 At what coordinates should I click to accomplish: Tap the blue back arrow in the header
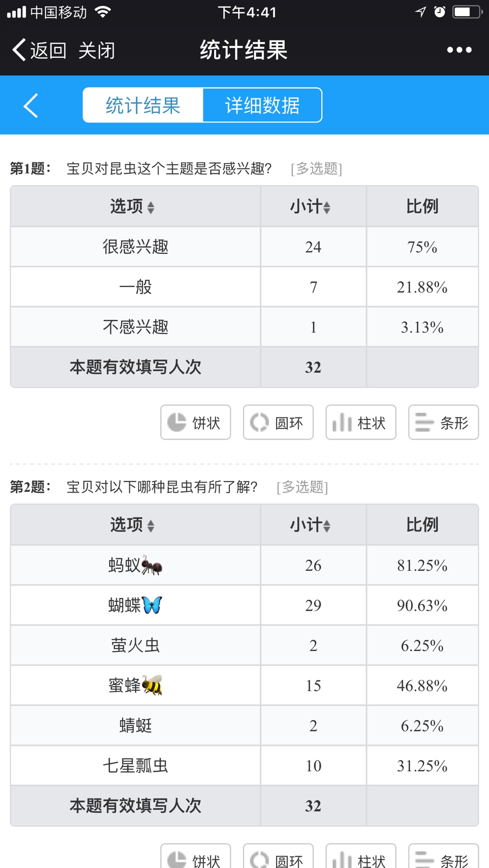(x=31, y=106)
